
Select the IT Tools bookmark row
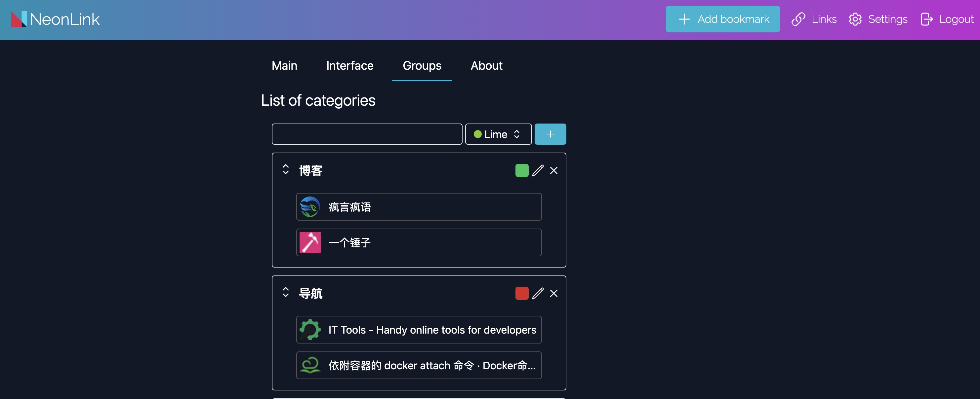419,329
